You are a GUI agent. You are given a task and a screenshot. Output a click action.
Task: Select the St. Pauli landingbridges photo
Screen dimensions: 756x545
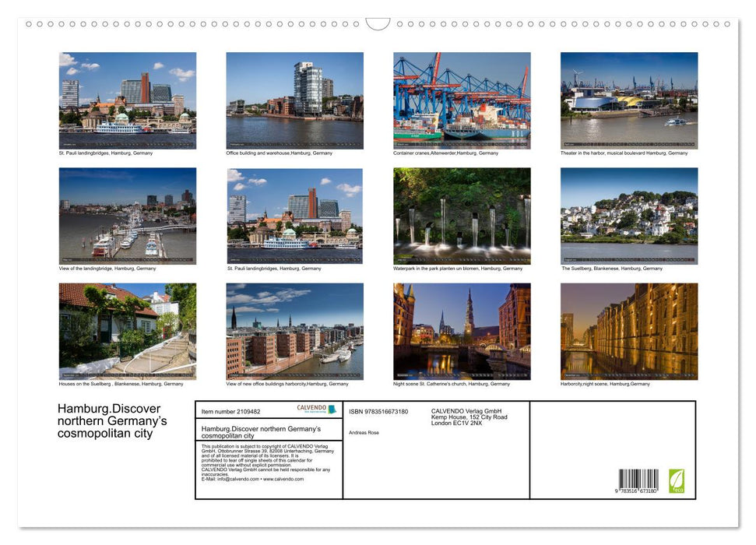[127, 98]
